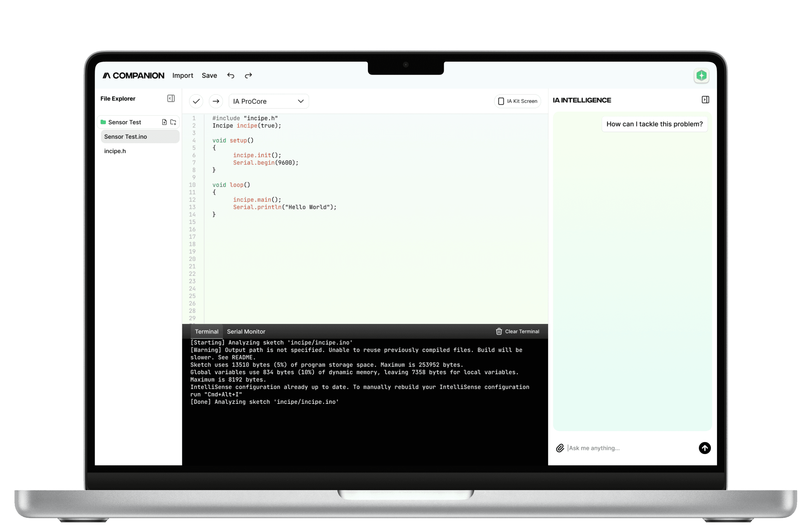Open the incipe.h file
The height and width of the screenshot is (527, 812).
click(115, 151)
